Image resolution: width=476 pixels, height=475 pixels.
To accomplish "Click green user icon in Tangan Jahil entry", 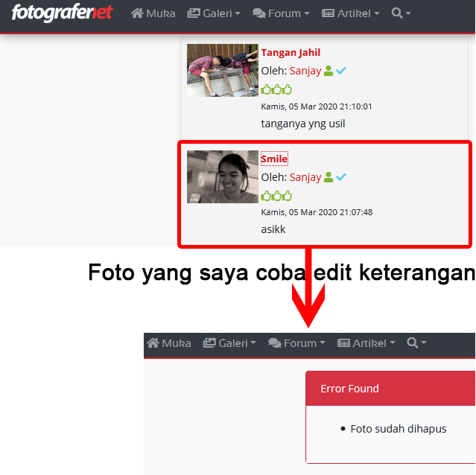I will (x=329, y=71).
